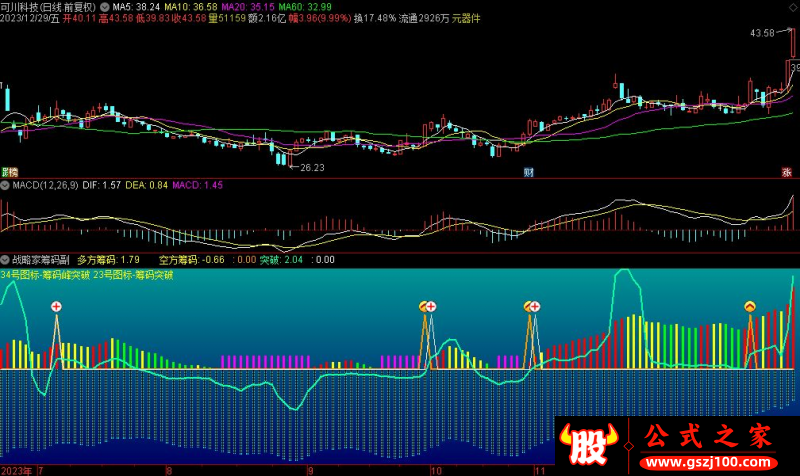
Task: Click the 开40.11 opening price
Action: (x=79, y=18)
